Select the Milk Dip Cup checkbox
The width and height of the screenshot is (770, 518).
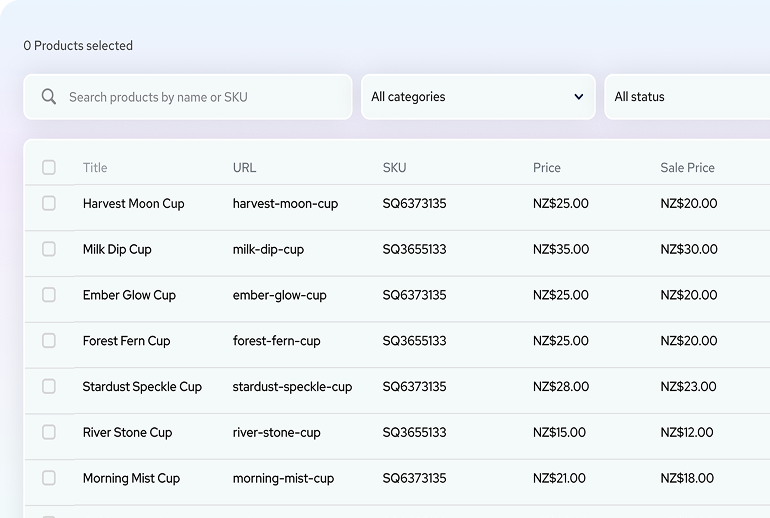coord(49,249)
